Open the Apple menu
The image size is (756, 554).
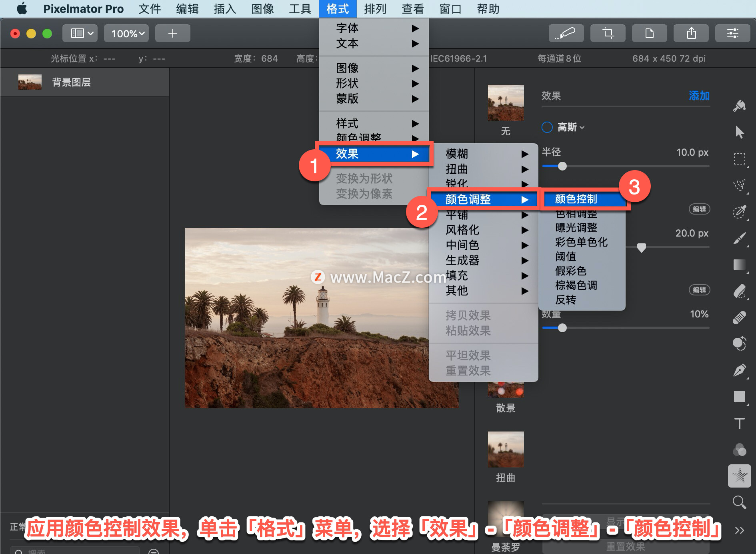[x=22, y=8]
